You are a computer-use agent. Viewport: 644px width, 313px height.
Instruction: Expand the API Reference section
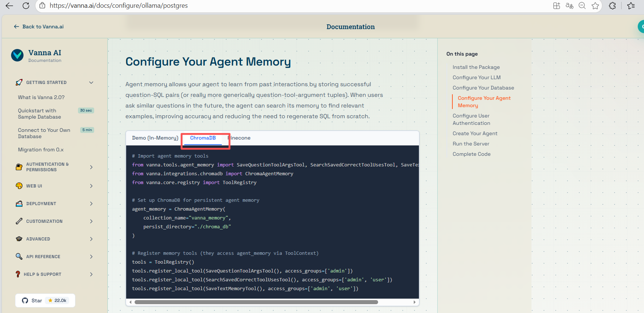tap(91, 257)
